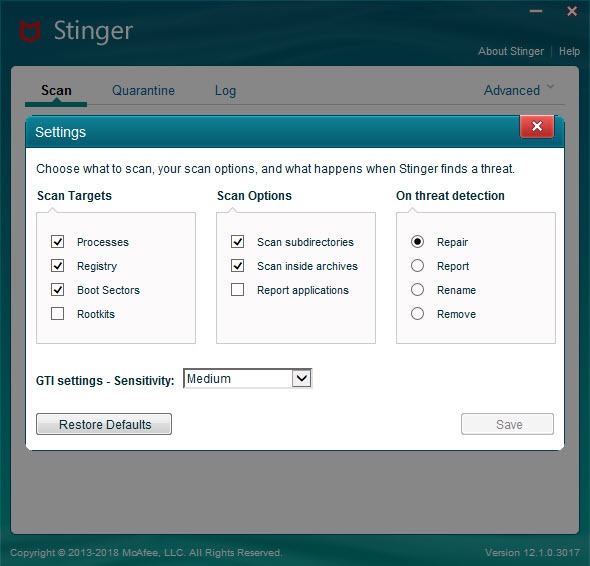The width and height of the screenshot is (590, 566).
Task: Close the Settings dialog with red X
Action: [x=537, y=126]
